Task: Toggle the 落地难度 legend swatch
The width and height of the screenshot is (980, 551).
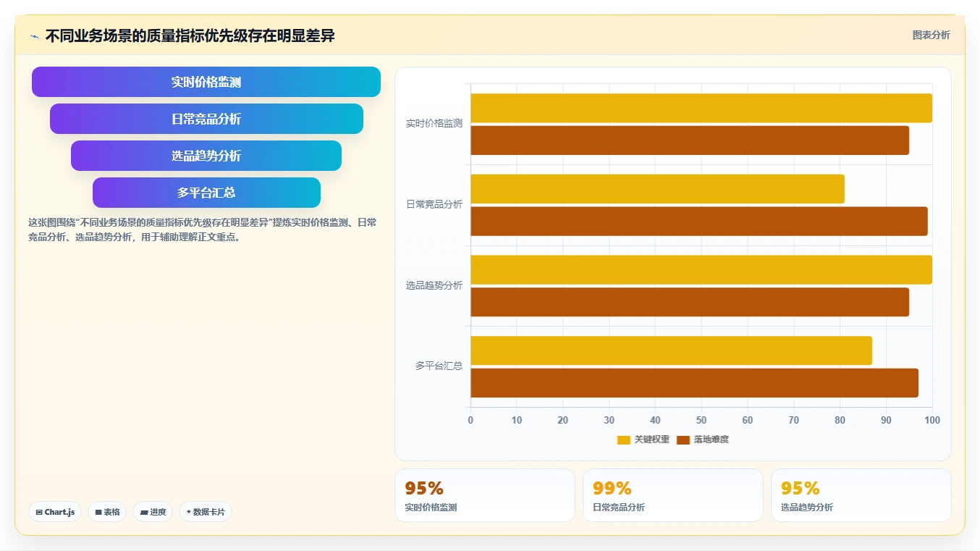Action: pyautogui.click(x=683, y=439)
